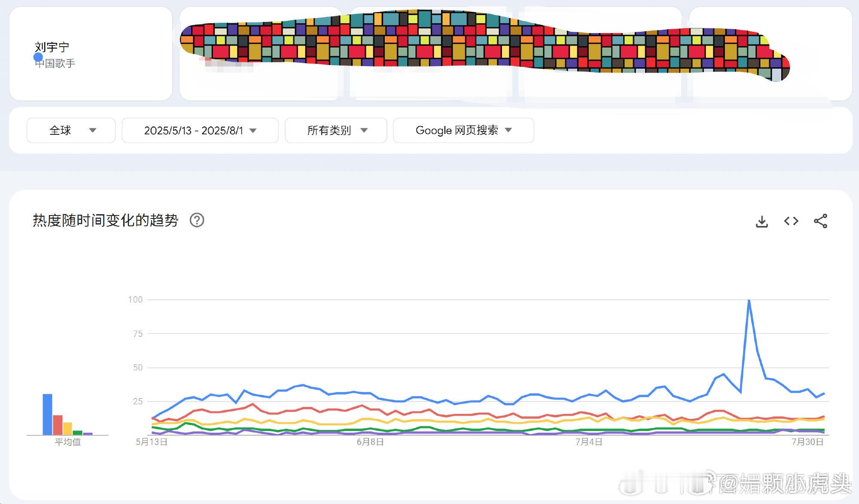Click the red average bar

(x=58, y=425)
